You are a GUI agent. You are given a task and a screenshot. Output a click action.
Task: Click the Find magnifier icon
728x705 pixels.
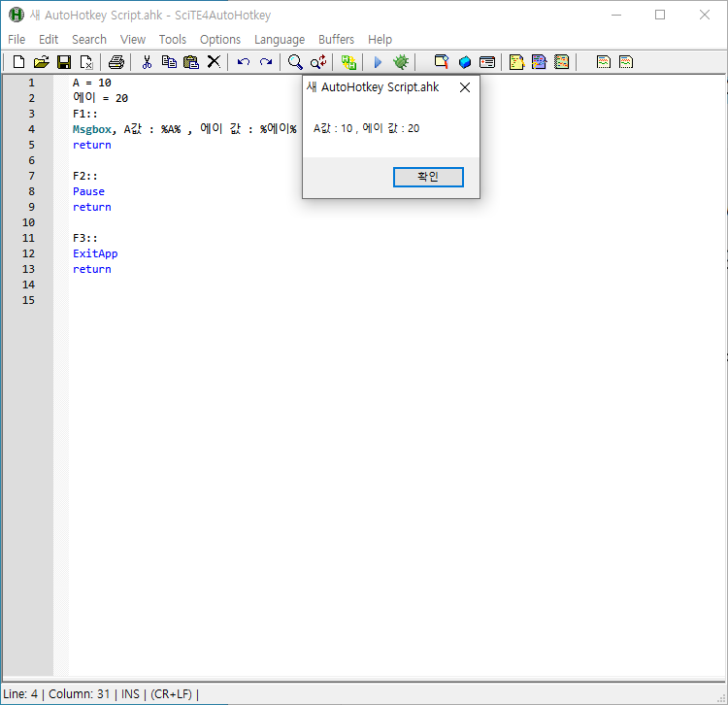click(295, 62)
